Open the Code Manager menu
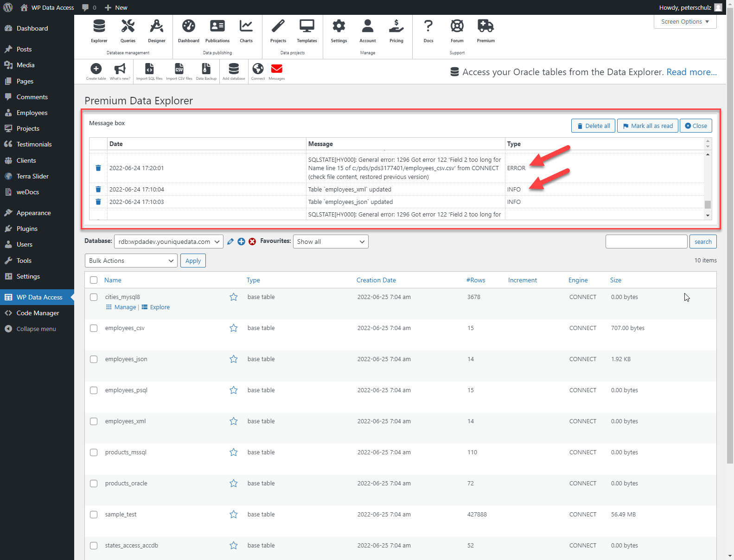Viewport: 734px width, 560px height. (37, 313)
